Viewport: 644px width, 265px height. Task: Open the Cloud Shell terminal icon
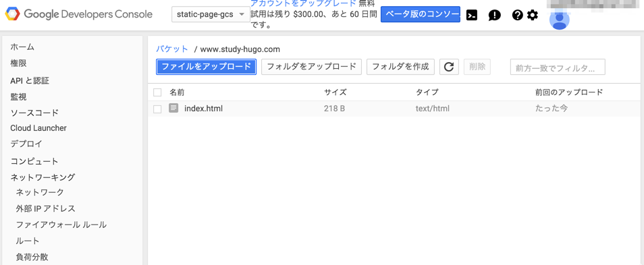pos(472,16)
